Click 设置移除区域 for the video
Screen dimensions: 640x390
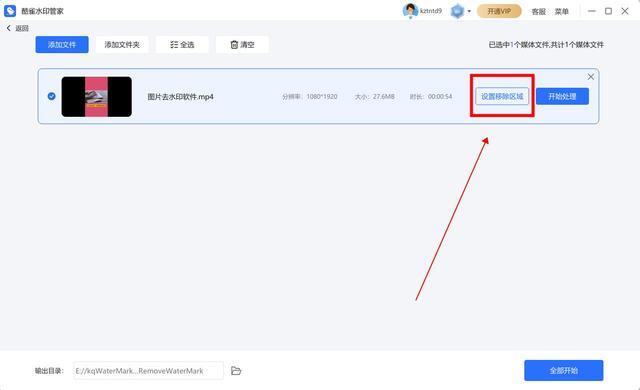click(502, 96)
